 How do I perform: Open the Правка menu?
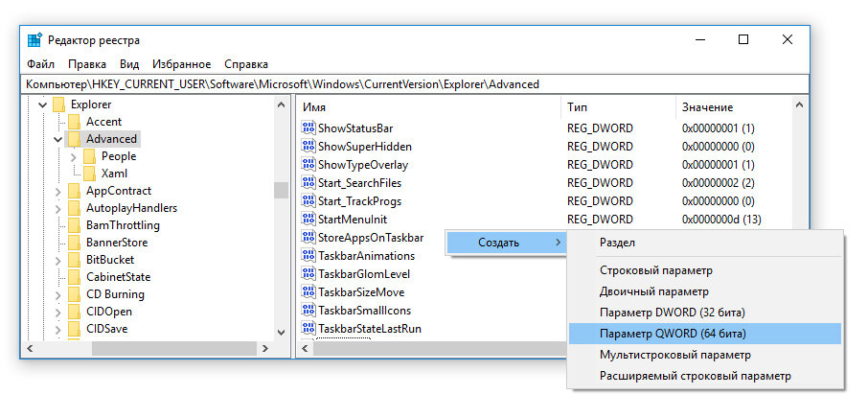click(x=87, y=64)
